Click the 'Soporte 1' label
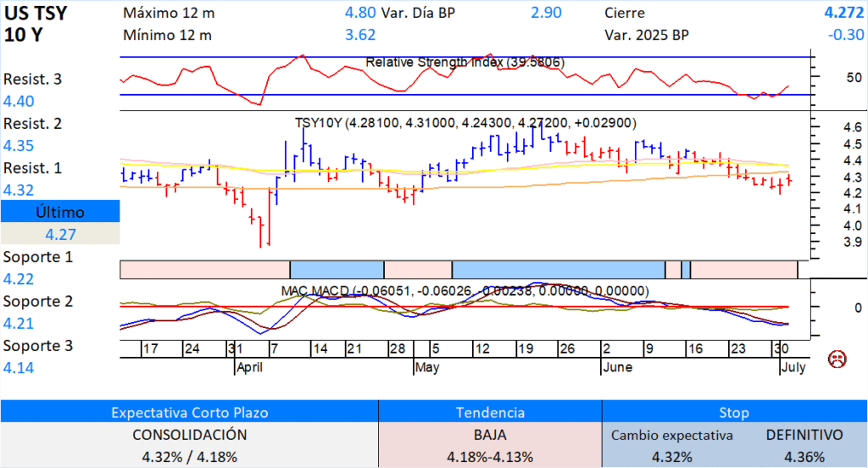 coord(37,256)
